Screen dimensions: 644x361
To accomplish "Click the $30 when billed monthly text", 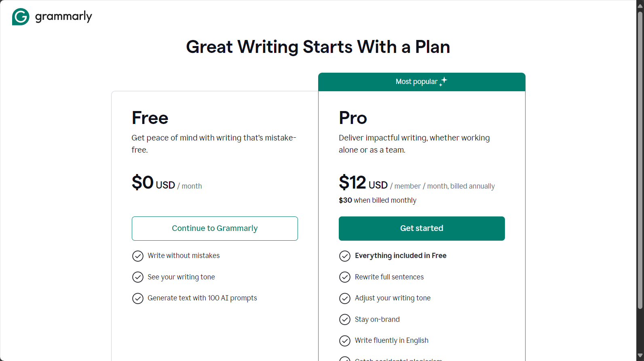I will click(378, 200).
